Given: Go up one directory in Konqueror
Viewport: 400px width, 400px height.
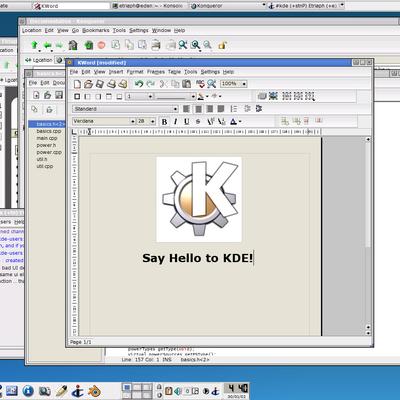Looking at the screenshot, I should (34, 45).
